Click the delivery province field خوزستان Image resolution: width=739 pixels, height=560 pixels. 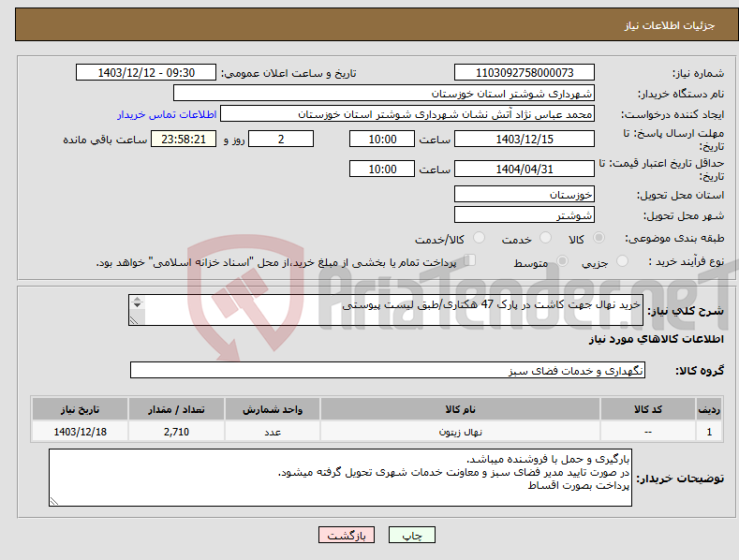(525, 194)
